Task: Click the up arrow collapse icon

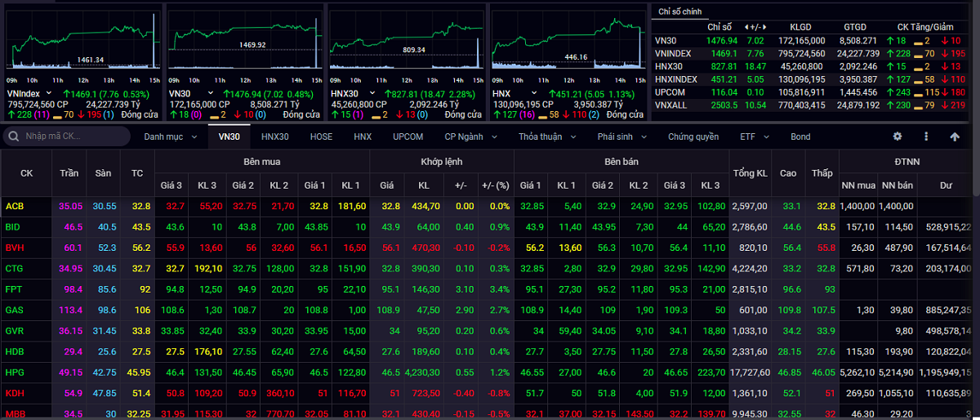Action: pyautogui.click(x=955, y=136)
